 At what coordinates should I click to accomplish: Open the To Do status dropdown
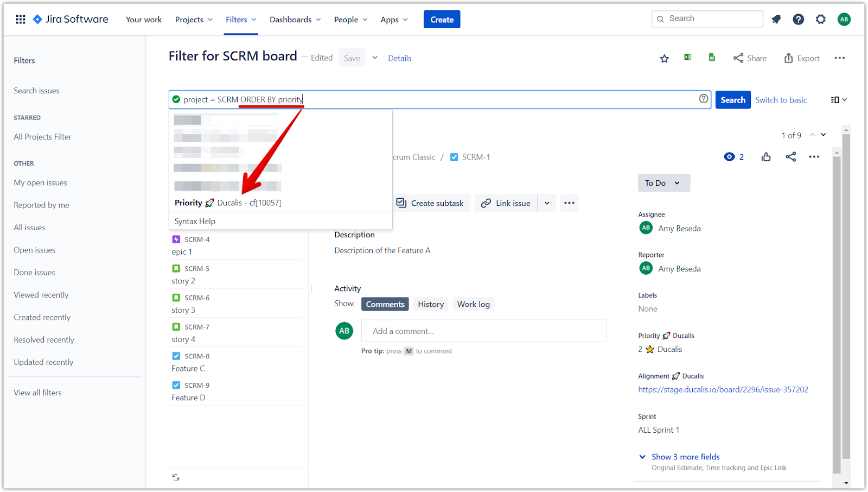tap(663, 182)
